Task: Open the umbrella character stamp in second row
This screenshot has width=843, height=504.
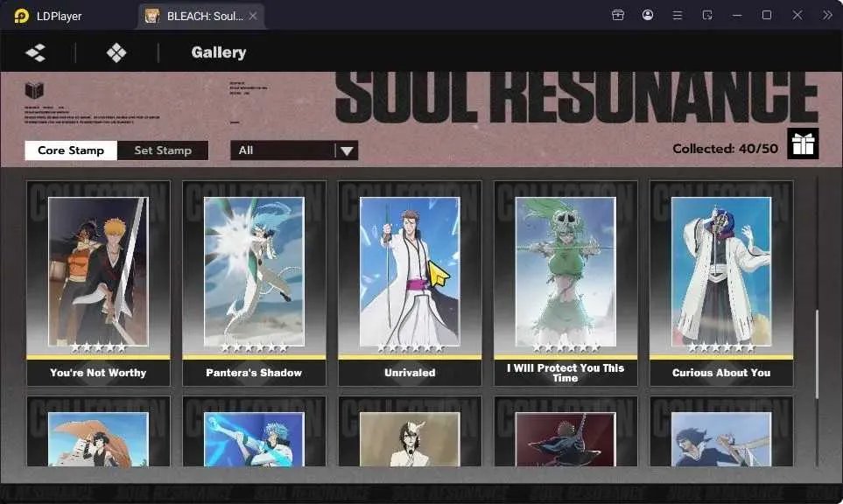Action: tap(98, 439)
